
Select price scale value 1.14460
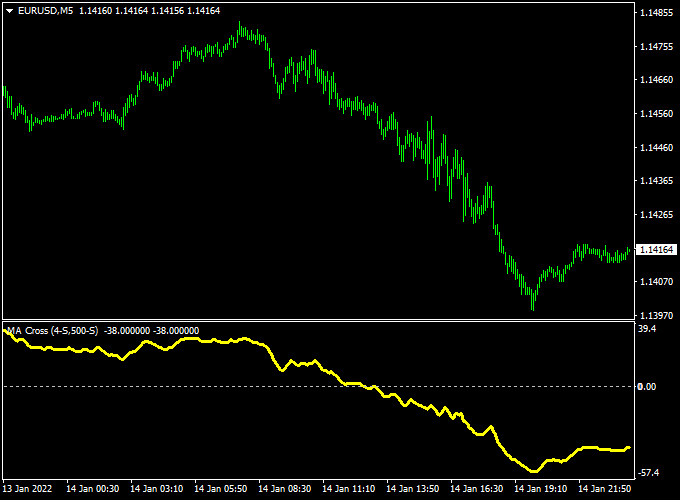(x=657, y=147)
